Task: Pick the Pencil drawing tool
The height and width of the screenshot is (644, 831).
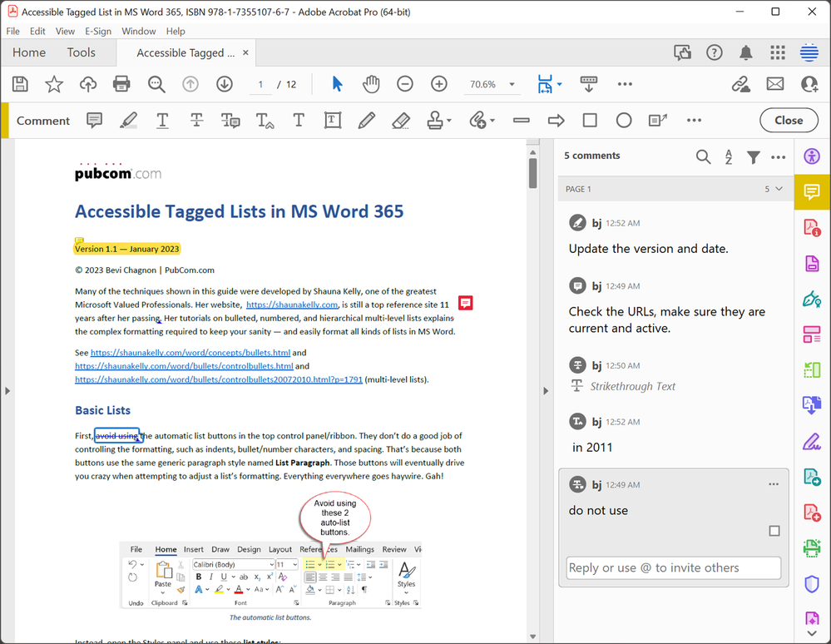Action: coord(366,121)
